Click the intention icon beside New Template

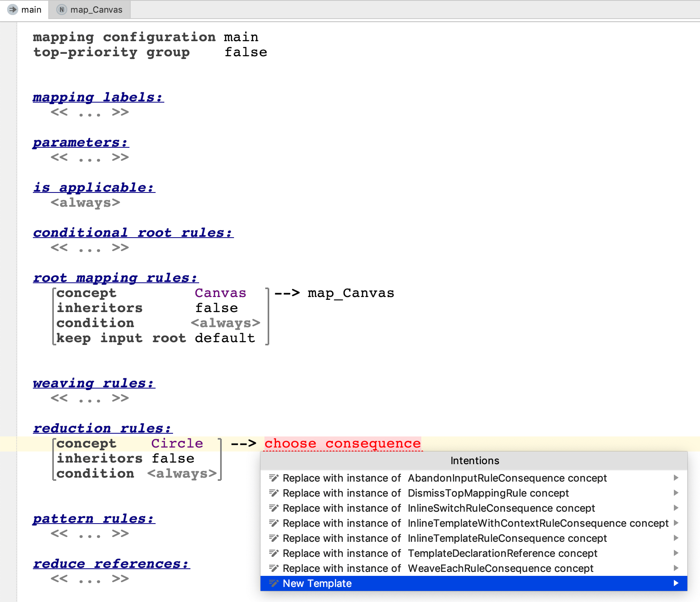pyautogui.click(x=274, y=583)
